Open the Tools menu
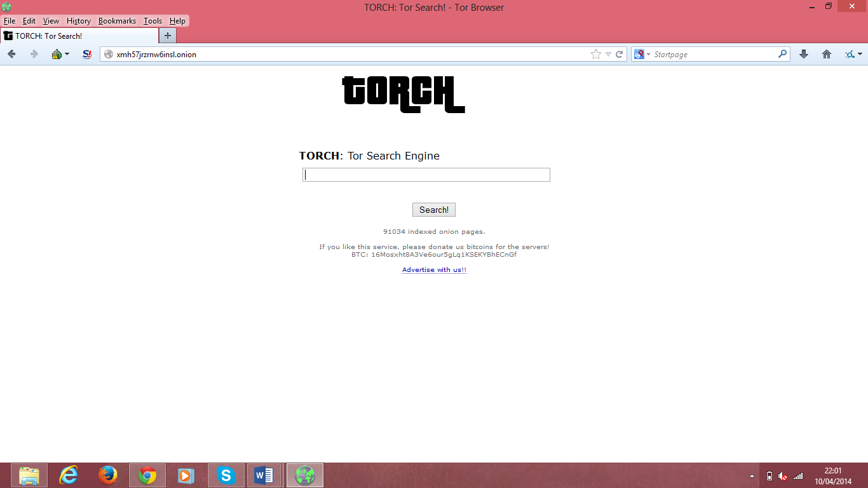This screenshot has height=488, width=868. click(x=153, y=21)
